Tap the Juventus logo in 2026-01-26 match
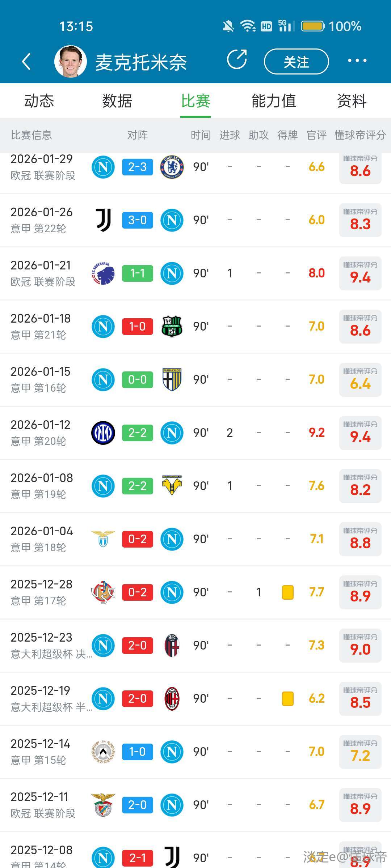The width and height of the screenshot is (391, 868). 103,220
